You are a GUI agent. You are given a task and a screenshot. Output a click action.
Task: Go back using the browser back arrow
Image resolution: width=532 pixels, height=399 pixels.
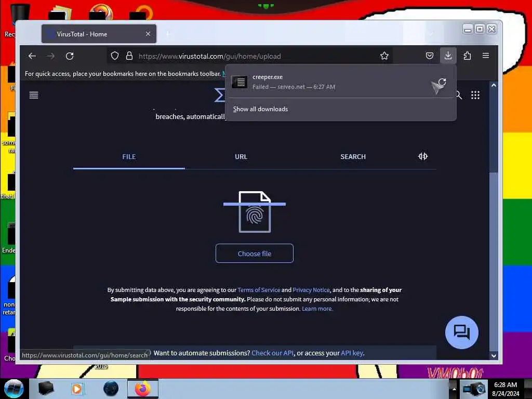pyautogui.click(x=32, y=56)
